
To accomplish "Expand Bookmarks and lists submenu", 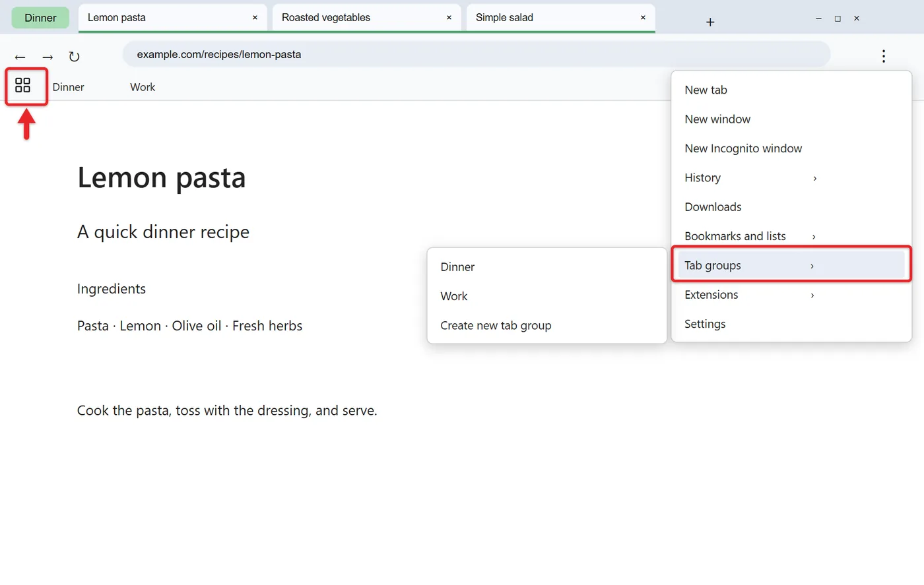I will tap(791, 236).
